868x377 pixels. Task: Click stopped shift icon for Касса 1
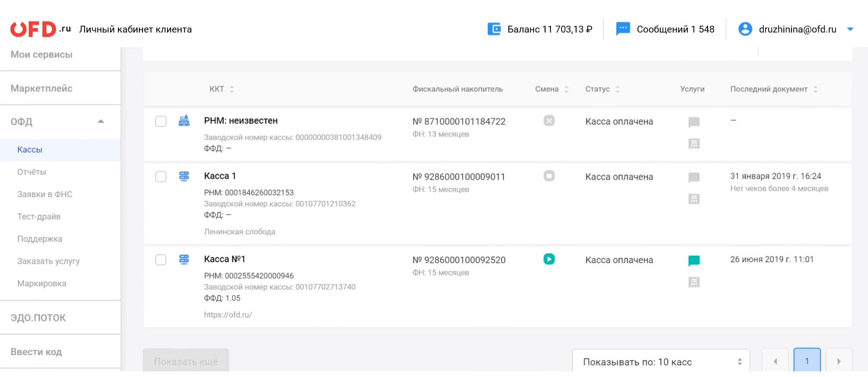(x=549, y=176)
